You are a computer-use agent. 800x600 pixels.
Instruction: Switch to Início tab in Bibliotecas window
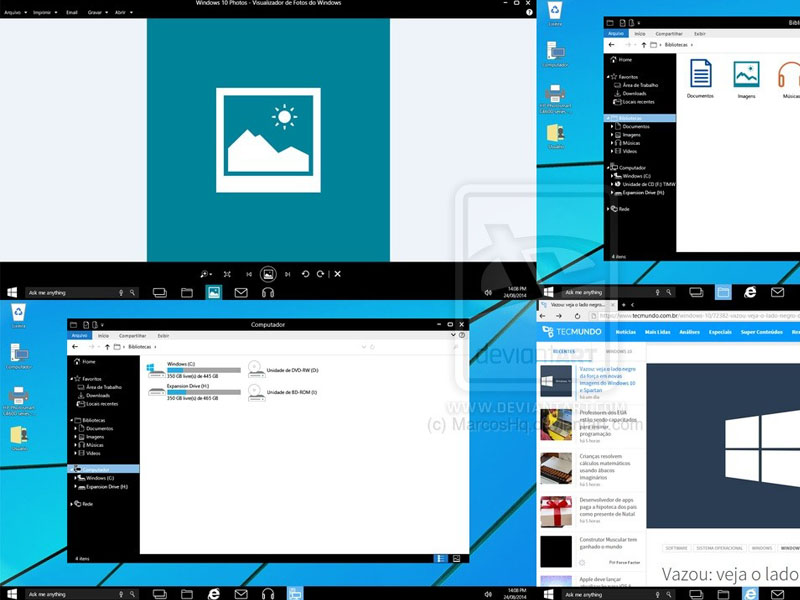[x=640, y=34]
